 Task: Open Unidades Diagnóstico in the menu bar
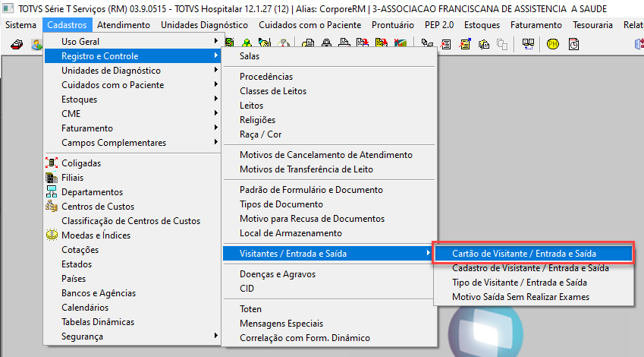tap(204, 25)
